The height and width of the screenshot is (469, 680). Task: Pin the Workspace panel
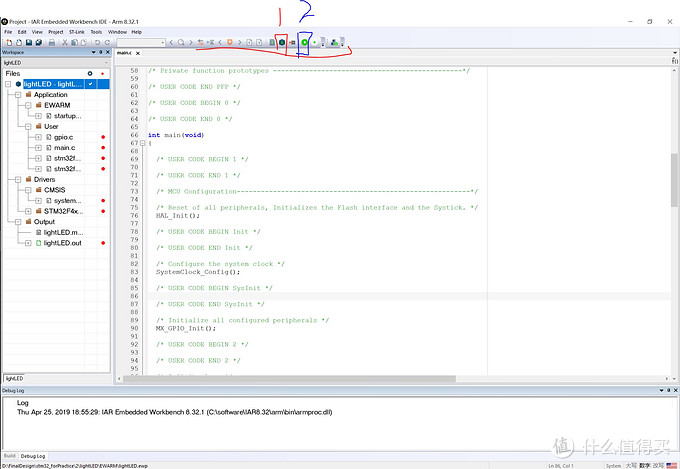[101, 52]
